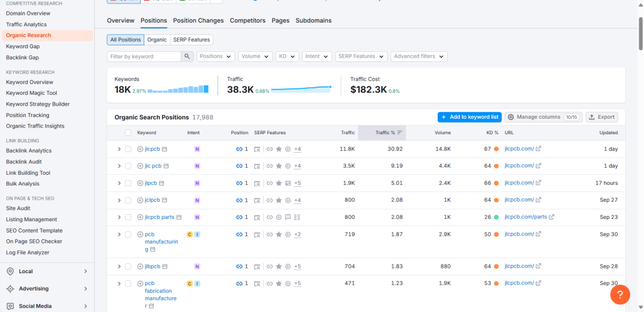
Task: Check the box for jlcpcb parts row
Action: click(x=128, y=217)
